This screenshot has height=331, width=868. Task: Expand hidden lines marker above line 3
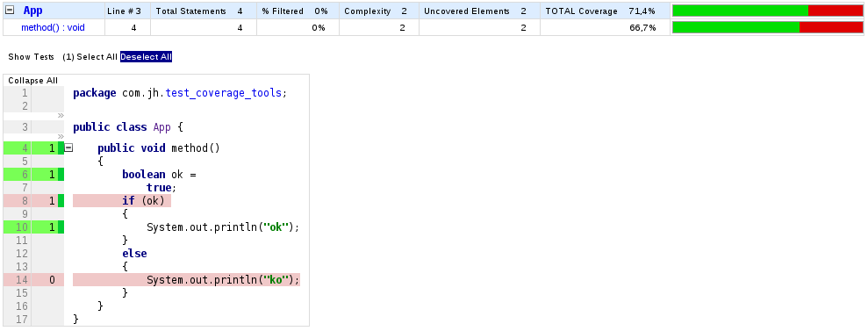pyautogui.click(x=61, y=116)
